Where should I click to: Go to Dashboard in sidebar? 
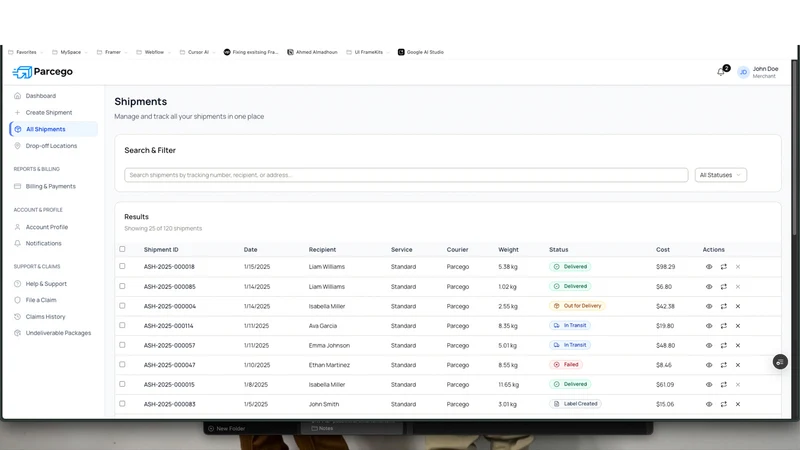pos(41,96)
